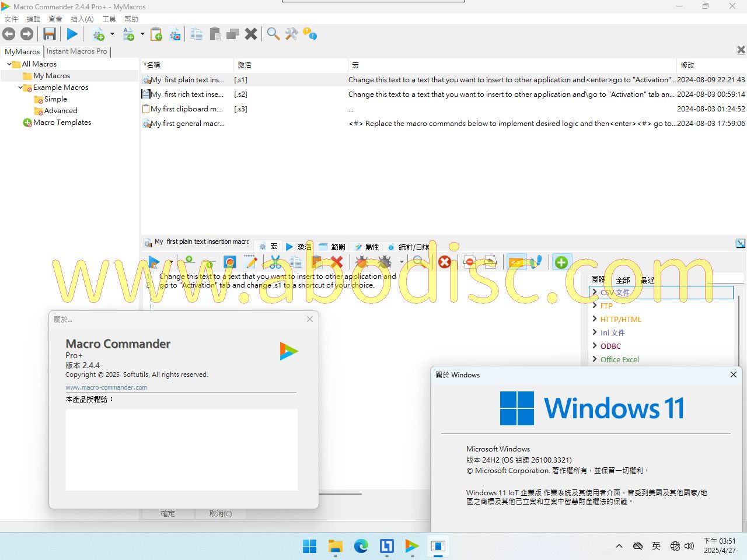747x560 pixels.
Task: Open File Explorer from the taskbar
Action: (336, 546)
